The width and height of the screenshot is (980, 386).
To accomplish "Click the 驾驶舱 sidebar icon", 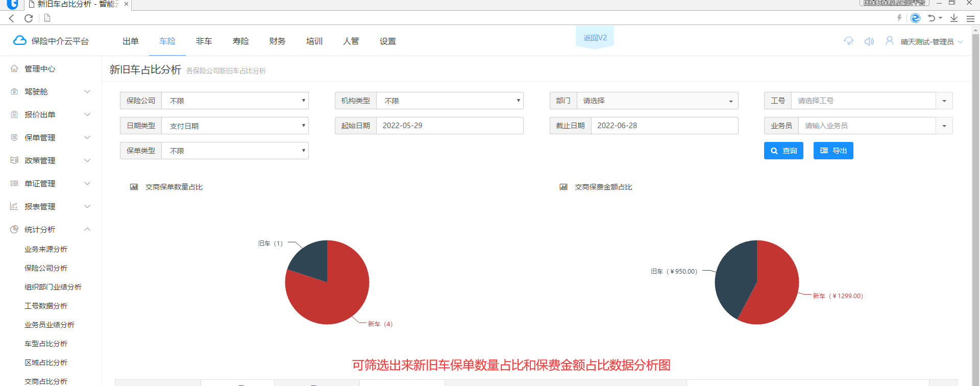I will point(14,91).
